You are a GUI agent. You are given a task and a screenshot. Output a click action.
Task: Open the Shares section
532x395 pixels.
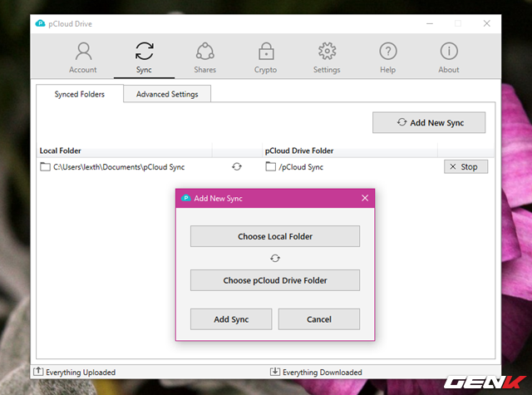(x=205, y=57)
